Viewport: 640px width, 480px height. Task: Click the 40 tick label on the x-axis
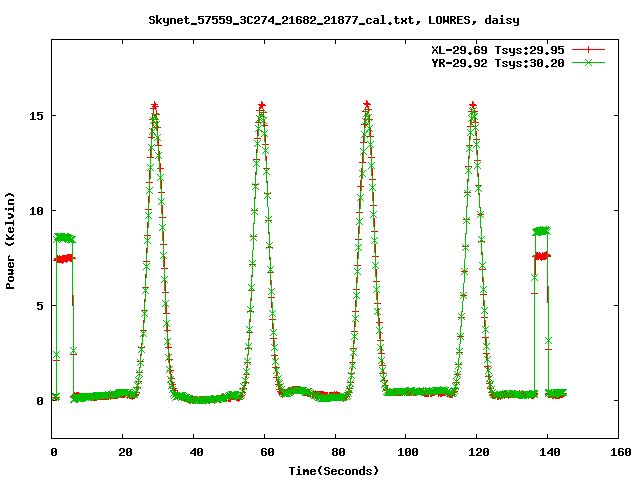(194, 452)
